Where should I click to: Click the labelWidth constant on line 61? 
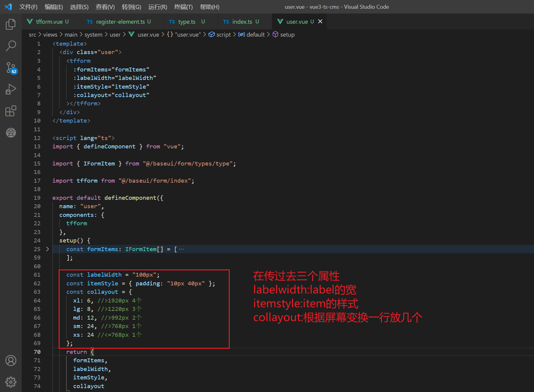pos(104,275)
